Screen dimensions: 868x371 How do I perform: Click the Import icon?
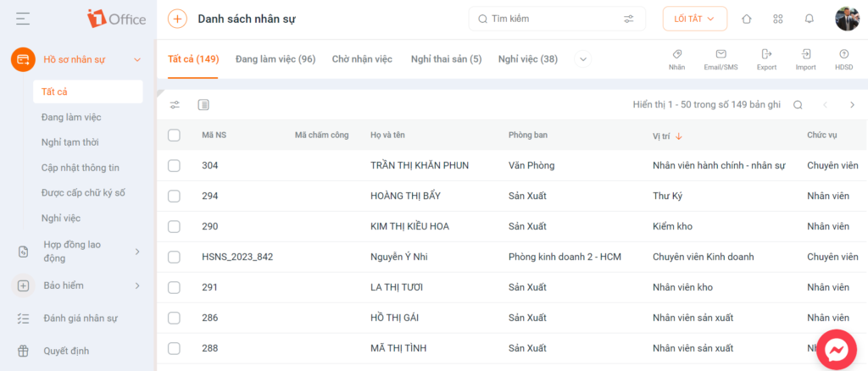tap(806, 59)
